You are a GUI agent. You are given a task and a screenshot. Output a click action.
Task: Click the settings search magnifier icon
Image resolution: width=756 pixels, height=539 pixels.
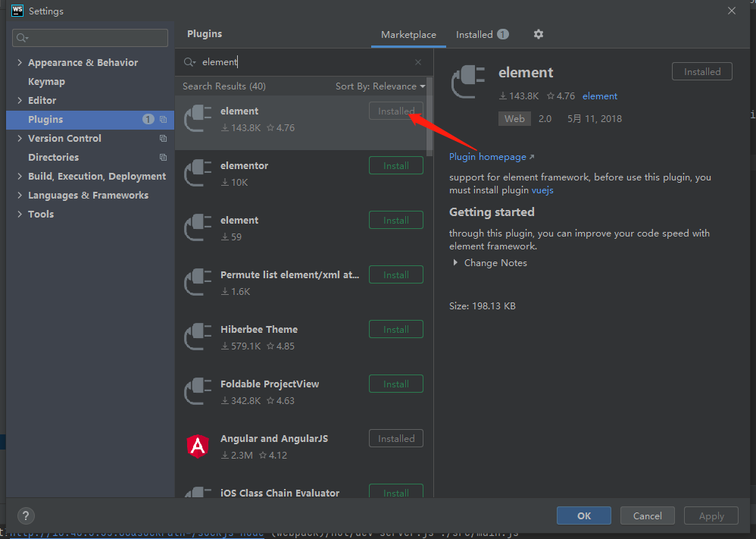click(22, 38)
